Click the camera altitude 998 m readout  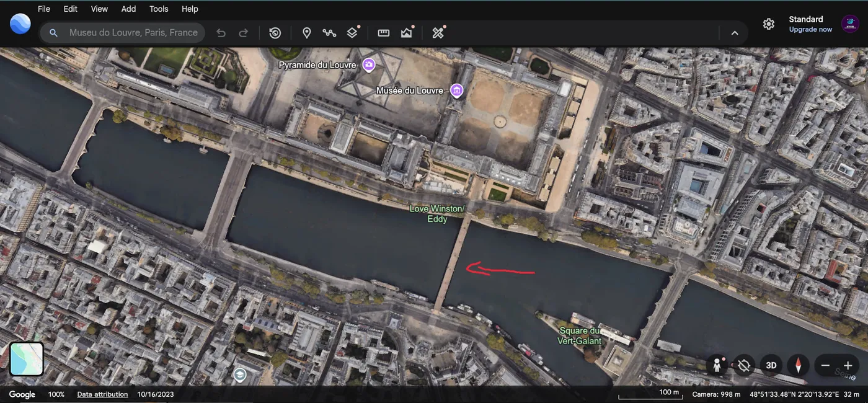pos(715,394)
